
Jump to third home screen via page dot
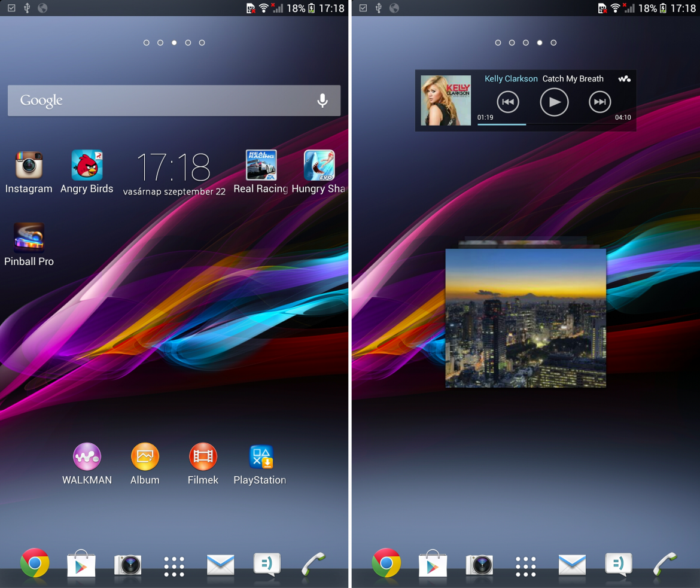[x=174, y=42]
